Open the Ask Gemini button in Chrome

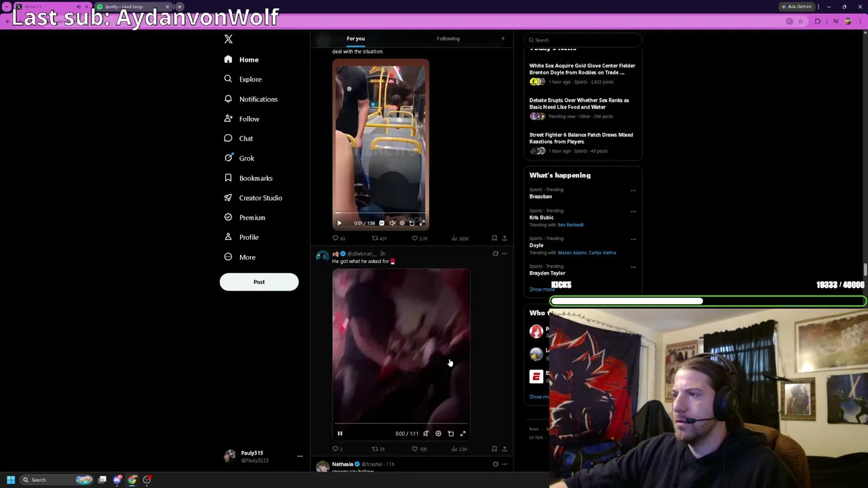click(x=797, y=7)
